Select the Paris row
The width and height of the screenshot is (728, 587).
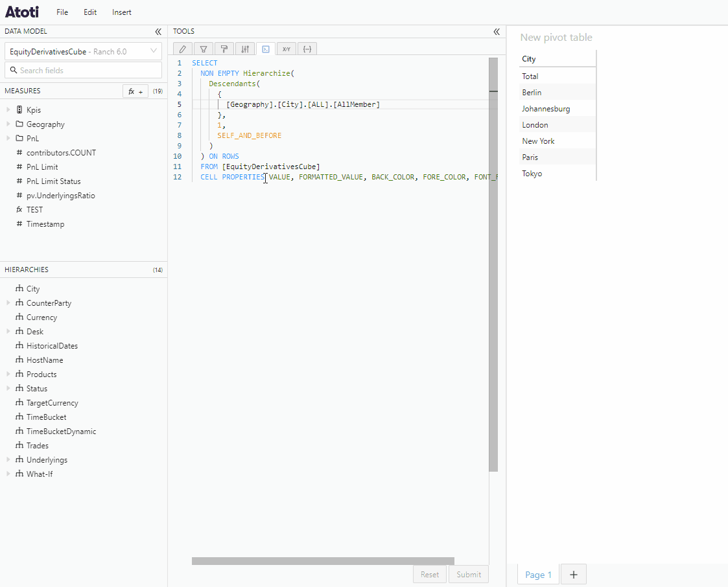(x=557, y=157)
